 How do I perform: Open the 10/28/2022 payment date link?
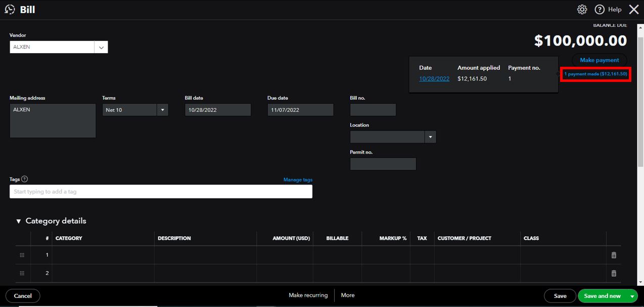pos(434,79)
